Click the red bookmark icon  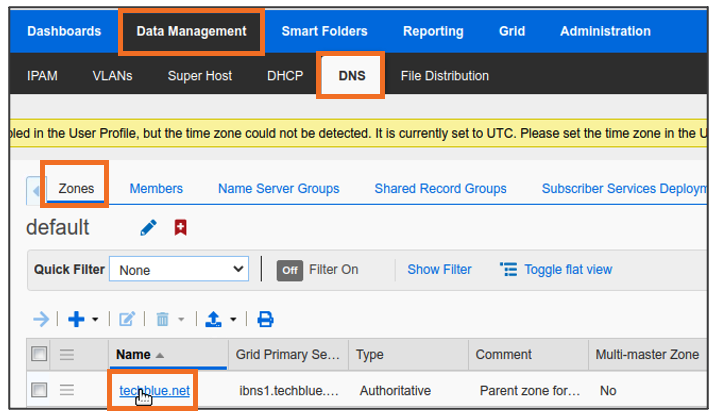tap(180, 228)
